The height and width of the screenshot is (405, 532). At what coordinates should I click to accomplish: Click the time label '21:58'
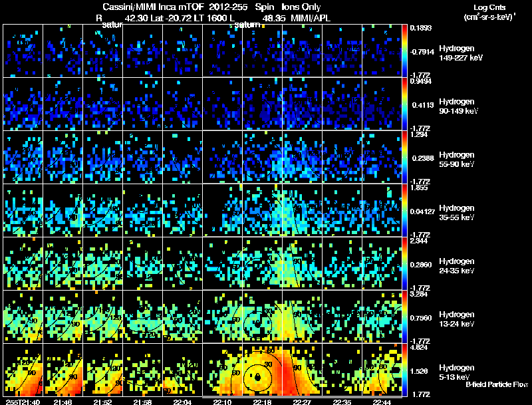click(143, 402)
